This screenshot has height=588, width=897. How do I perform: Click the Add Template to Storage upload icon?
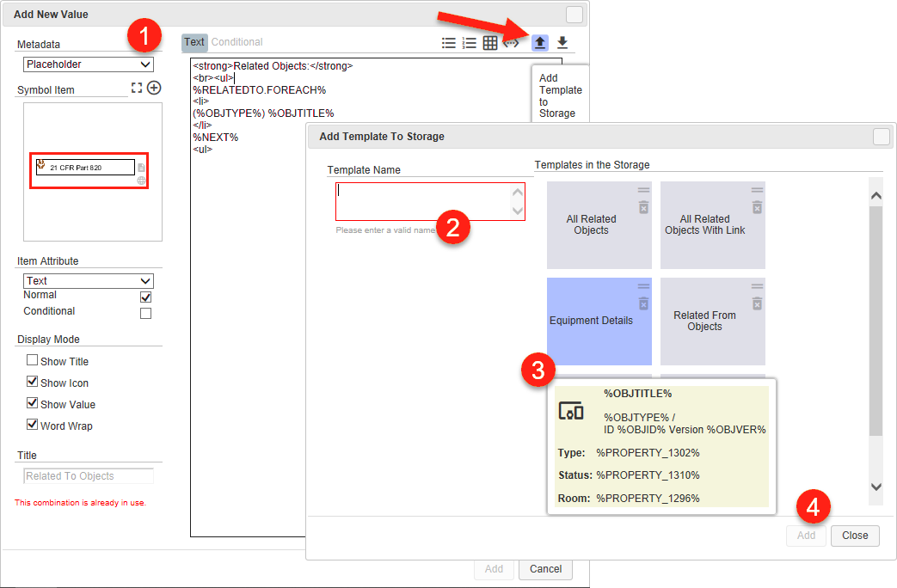540,42
